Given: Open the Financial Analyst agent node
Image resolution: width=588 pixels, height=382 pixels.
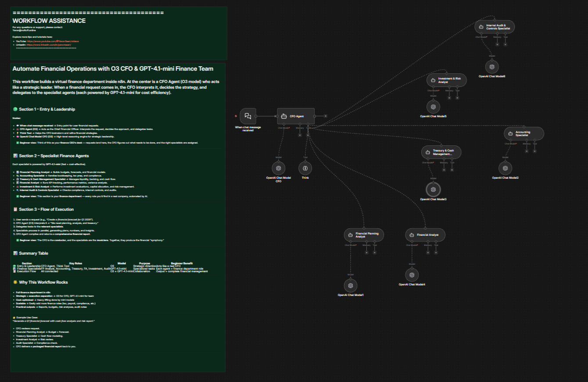Looking at the screenshot, I should [425, 234].
